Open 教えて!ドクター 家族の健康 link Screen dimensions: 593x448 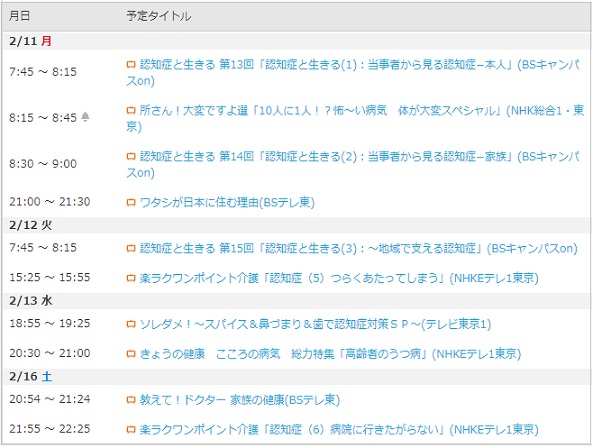[240, 400]
